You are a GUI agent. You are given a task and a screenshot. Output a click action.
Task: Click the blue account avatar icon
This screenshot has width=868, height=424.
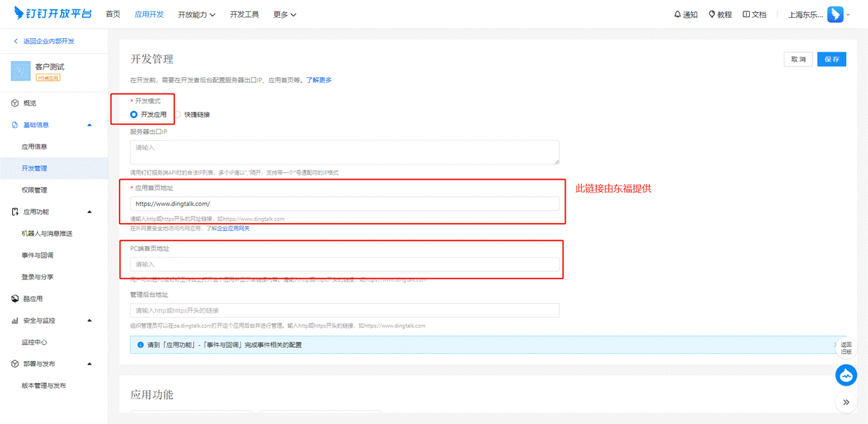[x=836, y=15]
